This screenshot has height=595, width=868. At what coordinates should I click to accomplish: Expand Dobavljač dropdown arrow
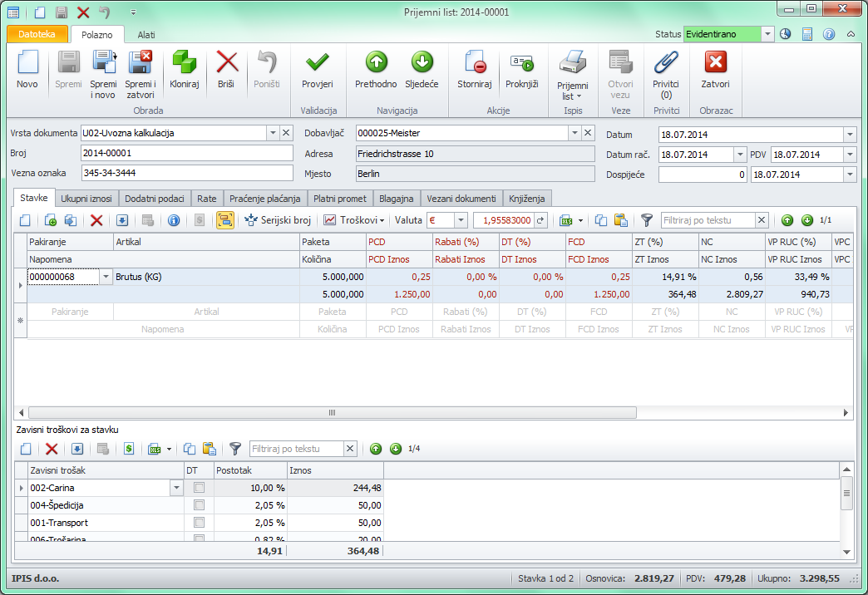click(x=575, y=133)
